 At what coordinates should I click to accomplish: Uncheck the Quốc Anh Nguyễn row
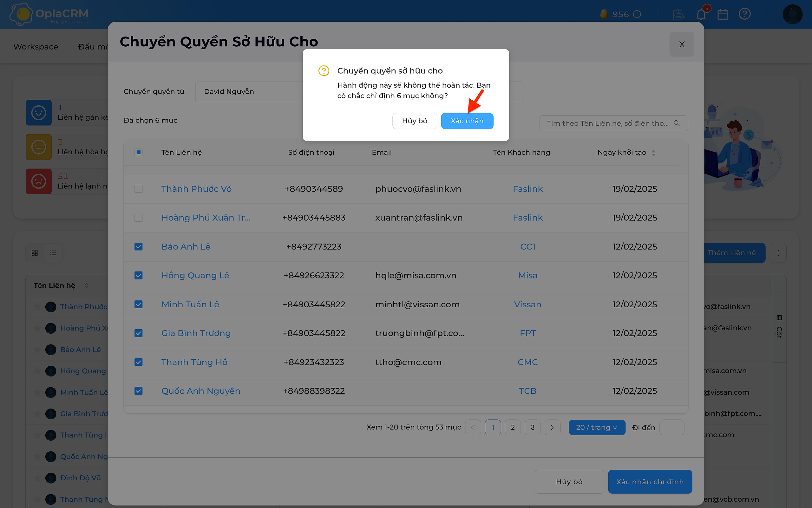138,391
